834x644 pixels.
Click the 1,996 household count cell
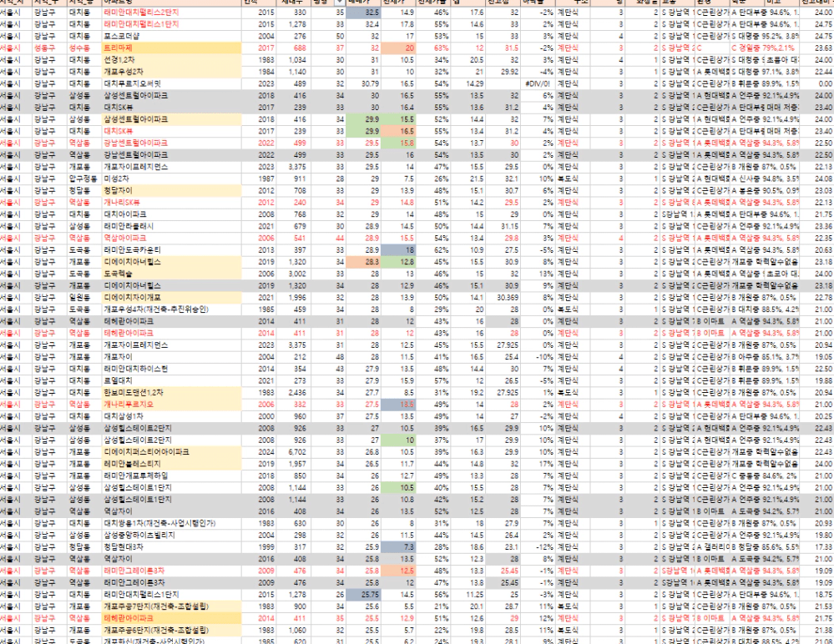[292, 298]
